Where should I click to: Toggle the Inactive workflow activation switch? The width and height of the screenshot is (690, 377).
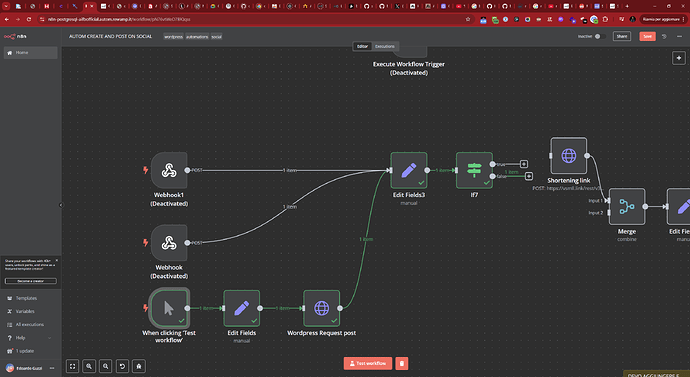600,37
